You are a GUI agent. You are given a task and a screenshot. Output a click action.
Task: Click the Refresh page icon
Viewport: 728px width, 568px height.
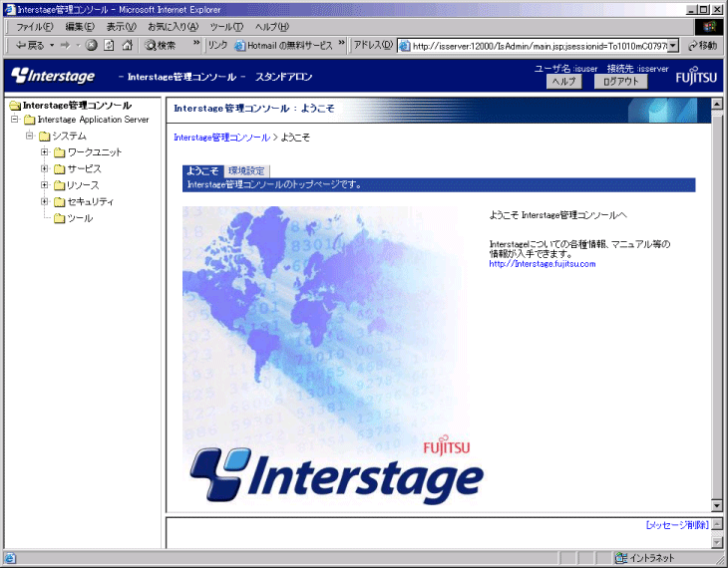(x=109, y=45)
